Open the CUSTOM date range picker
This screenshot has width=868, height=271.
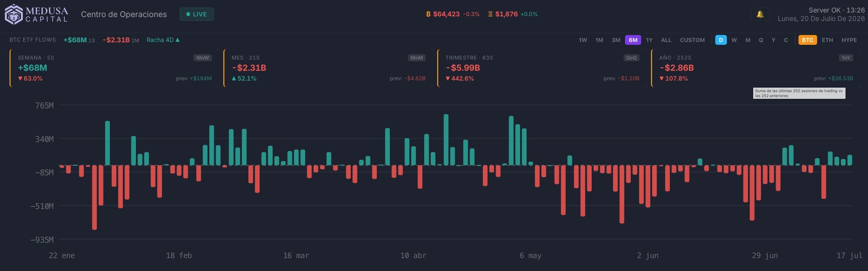click(x=692, y=40)
